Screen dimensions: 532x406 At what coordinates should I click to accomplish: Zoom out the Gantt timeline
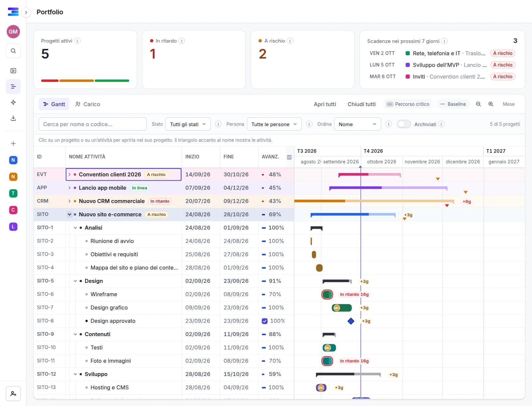tap(478, 104)
